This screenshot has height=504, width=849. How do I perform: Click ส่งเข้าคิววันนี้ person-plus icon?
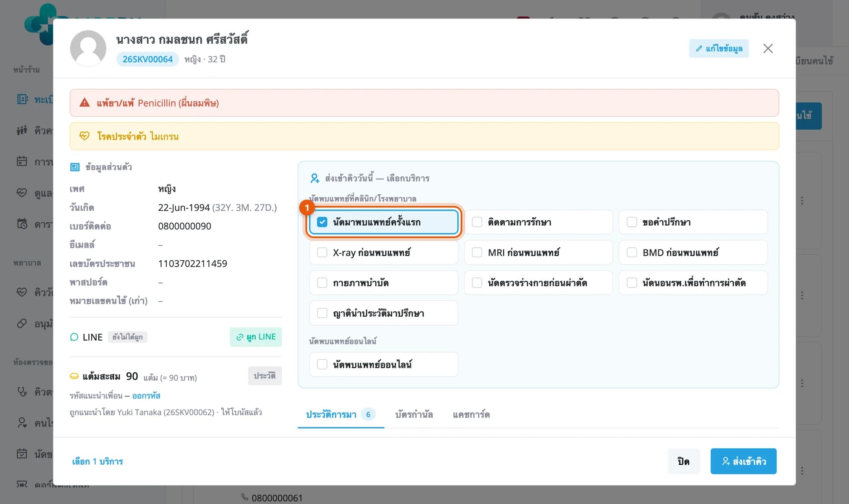(x=315, y=178)
